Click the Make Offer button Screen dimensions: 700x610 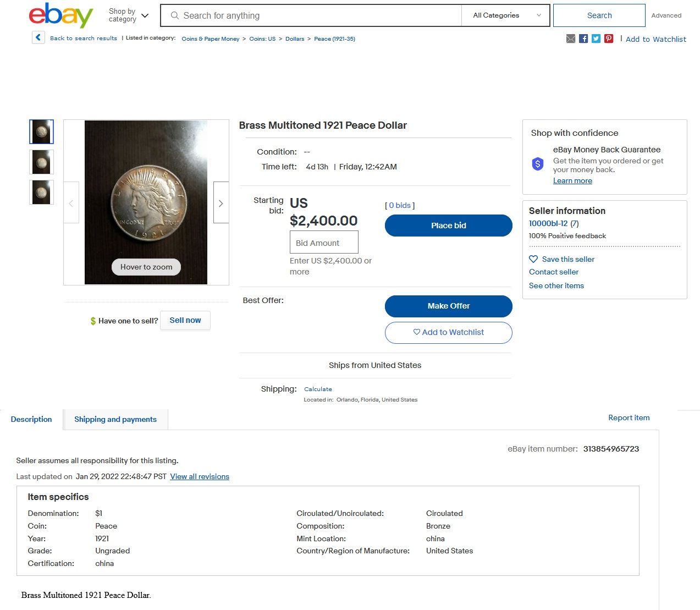[449, 306]
